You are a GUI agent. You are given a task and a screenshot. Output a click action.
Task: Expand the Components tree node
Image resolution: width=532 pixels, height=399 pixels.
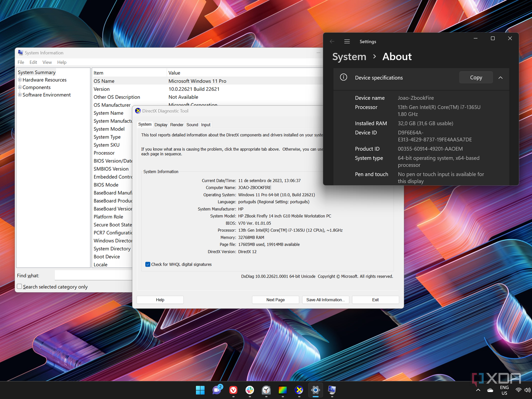(20, 87)
